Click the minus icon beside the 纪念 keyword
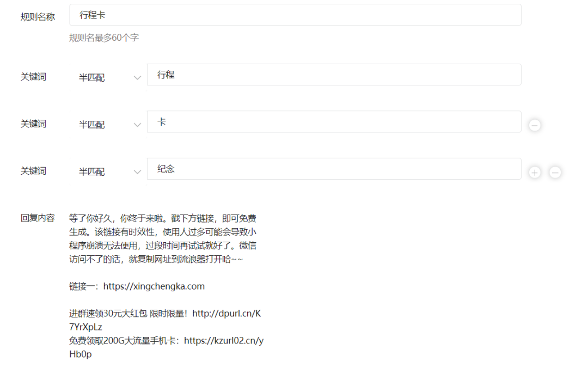Viewport: 588px width, 368px height. point(555,172)
